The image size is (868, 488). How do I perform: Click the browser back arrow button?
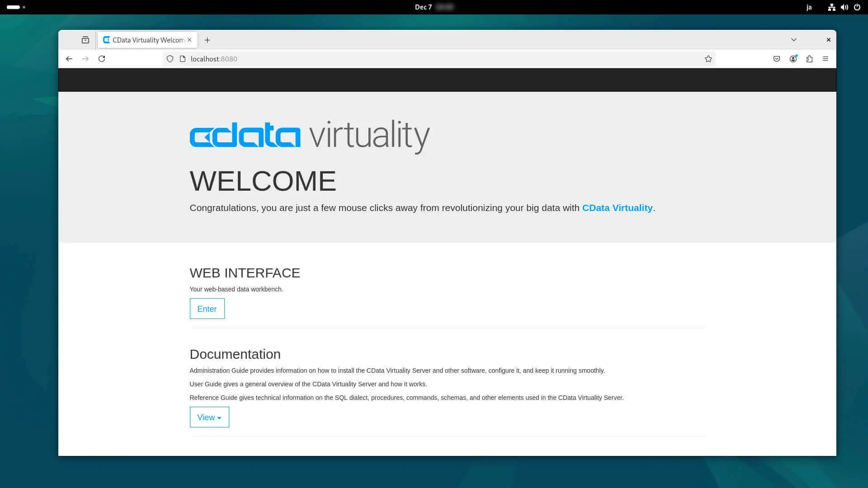click(x=69, y=59)
